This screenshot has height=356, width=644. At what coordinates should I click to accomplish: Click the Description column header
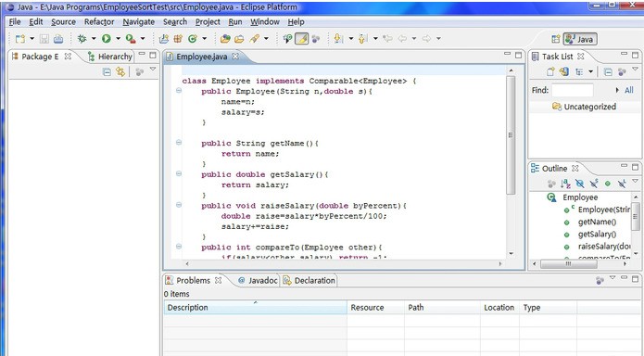pos(256,308)
